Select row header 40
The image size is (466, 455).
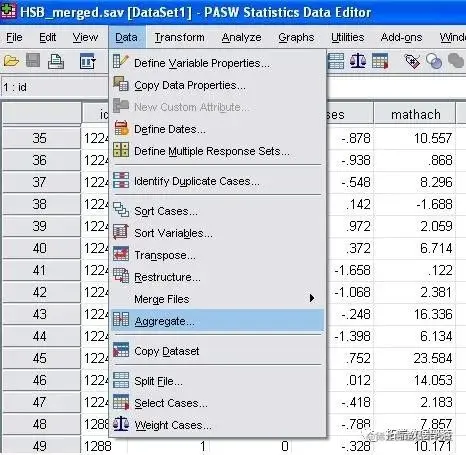point(42,248)
